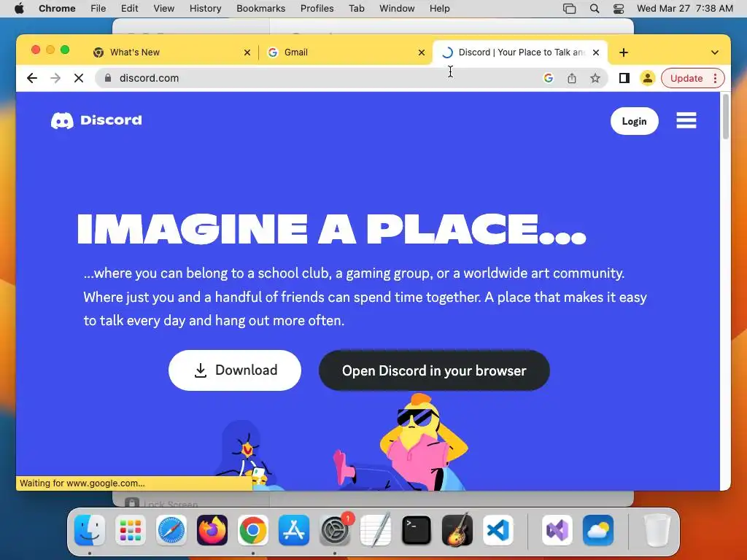Image resolution: width=747 pixels, height=560 pixels.
Task: Stop page loading with the X button
Action: click(79, 78)
